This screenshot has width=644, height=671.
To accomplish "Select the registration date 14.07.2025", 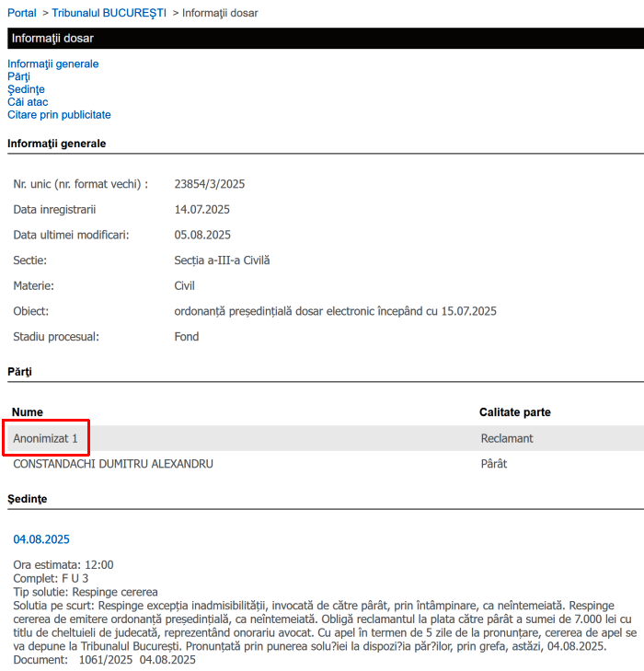I will (x=201, y=209).
